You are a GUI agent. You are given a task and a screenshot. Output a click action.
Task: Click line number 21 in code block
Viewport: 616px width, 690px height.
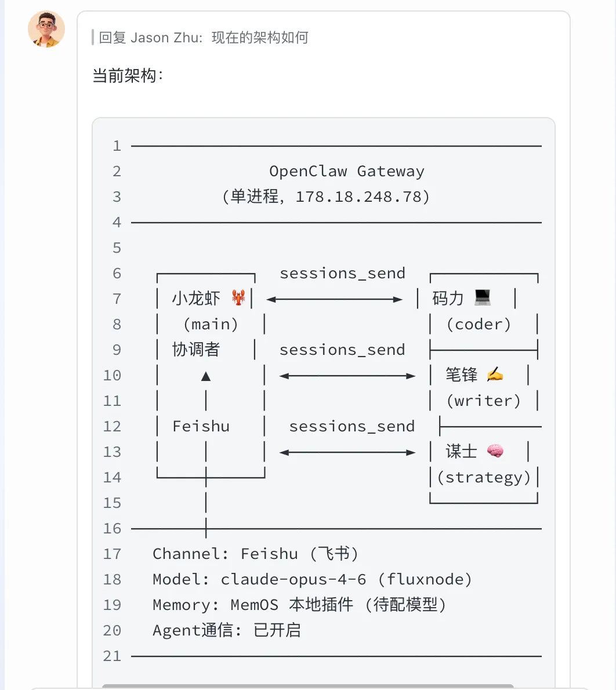112,656
